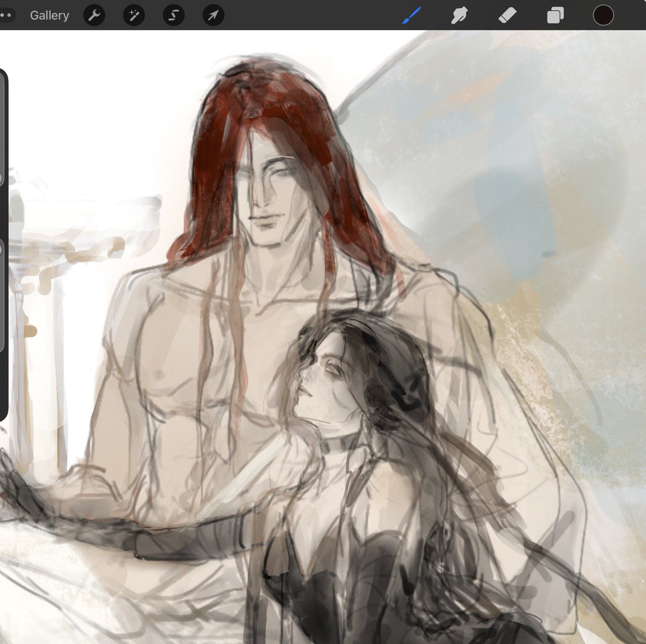Open the Actions wrench menu
646x644 pixels.
click(94, 15)
